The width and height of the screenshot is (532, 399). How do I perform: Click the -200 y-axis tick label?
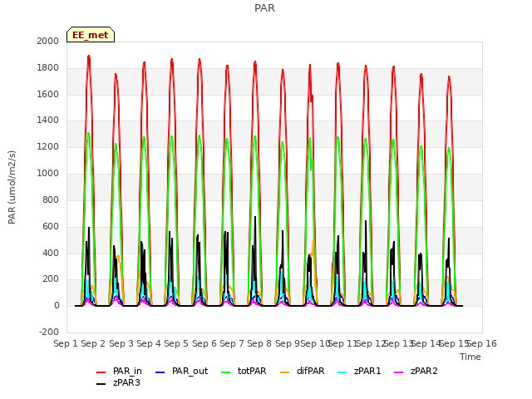pyautogui.click(x=49, y=332)
